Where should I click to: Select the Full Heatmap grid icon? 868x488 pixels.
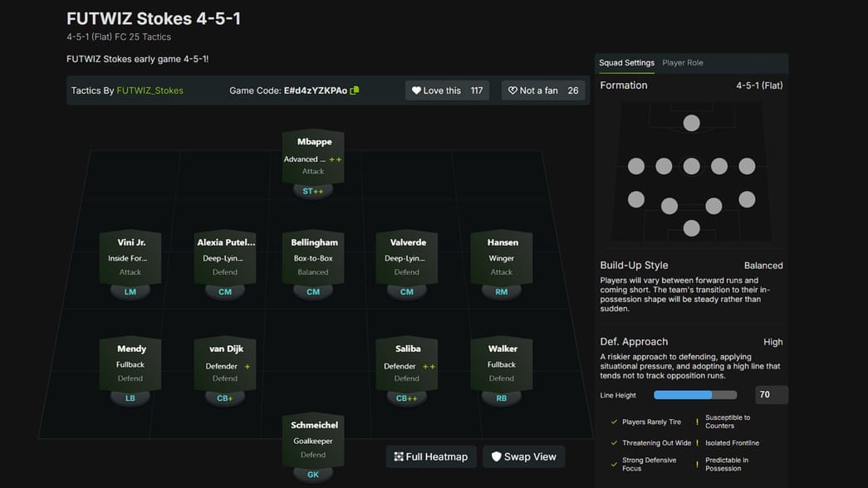pos(397,456)
